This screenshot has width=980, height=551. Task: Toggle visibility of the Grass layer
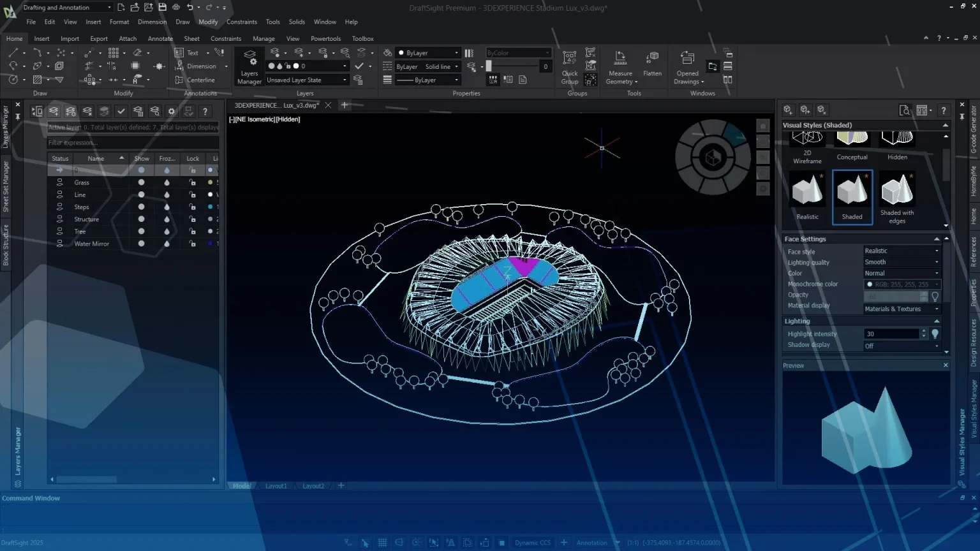coord(140,182)
